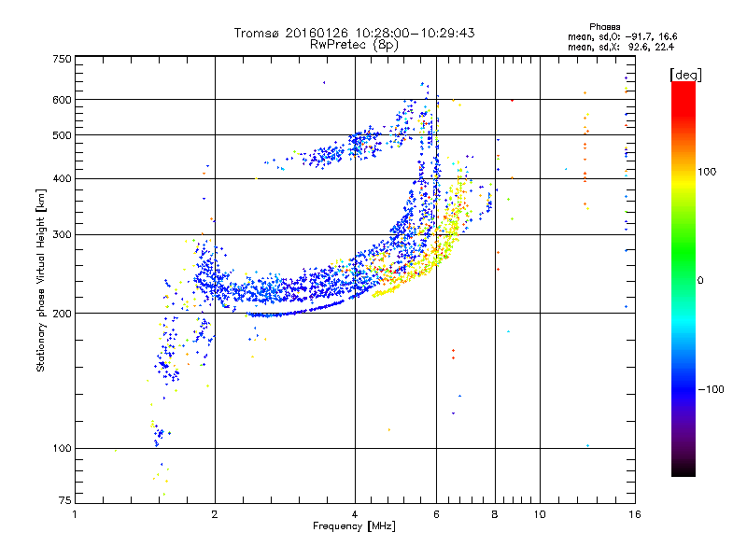
Task: Click the "4" frequency axis tick label
Action: [355, 514]
